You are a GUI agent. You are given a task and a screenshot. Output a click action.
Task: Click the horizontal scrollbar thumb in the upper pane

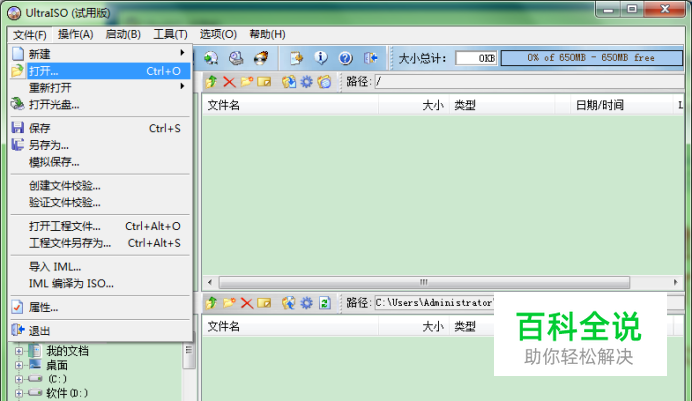click(424, 282)
